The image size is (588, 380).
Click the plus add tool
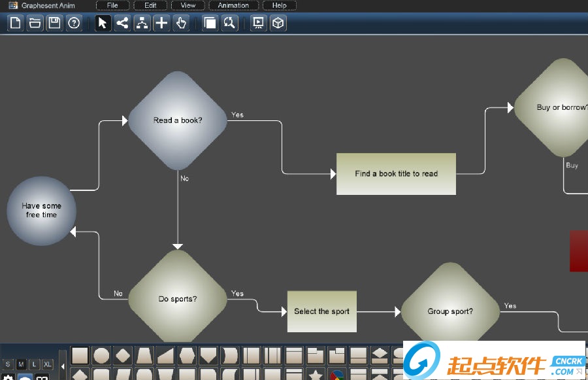pos(161,23)
